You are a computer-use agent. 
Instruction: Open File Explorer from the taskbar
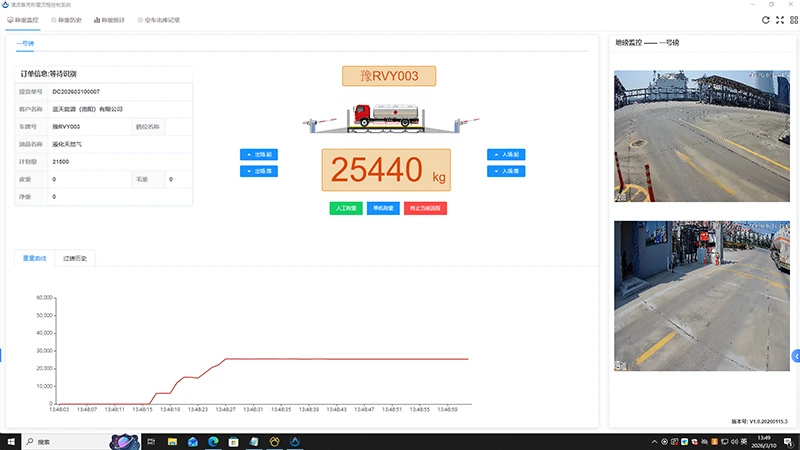[x=172, y=442]
